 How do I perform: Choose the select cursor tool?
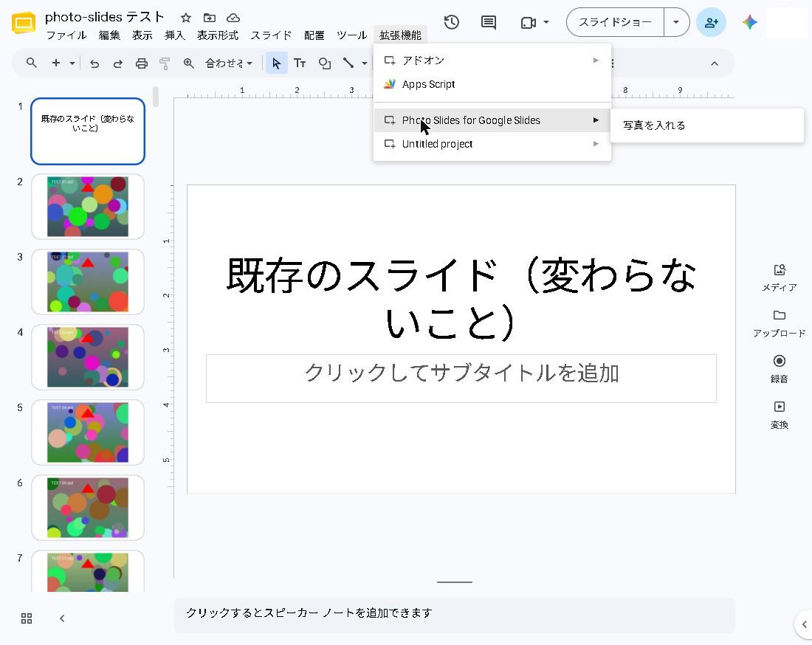click(277, 63)
